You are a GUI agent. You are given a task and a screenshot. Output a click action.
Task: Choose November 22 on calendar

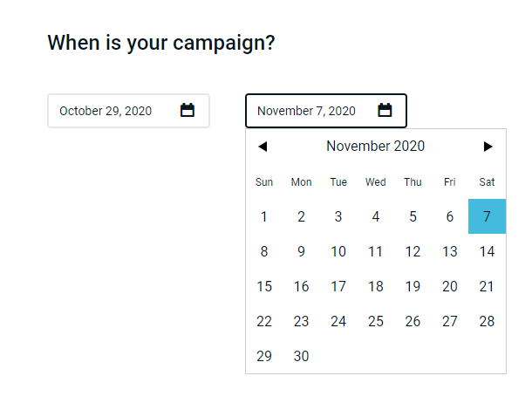click(x=264, y=321)
